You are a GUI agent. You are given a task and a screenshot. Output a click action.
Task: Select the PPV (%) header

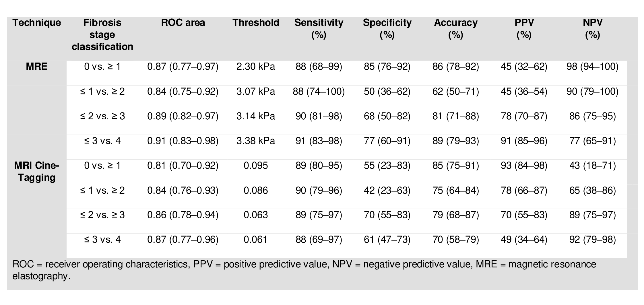pyautogui.click(x=524, y=29)
